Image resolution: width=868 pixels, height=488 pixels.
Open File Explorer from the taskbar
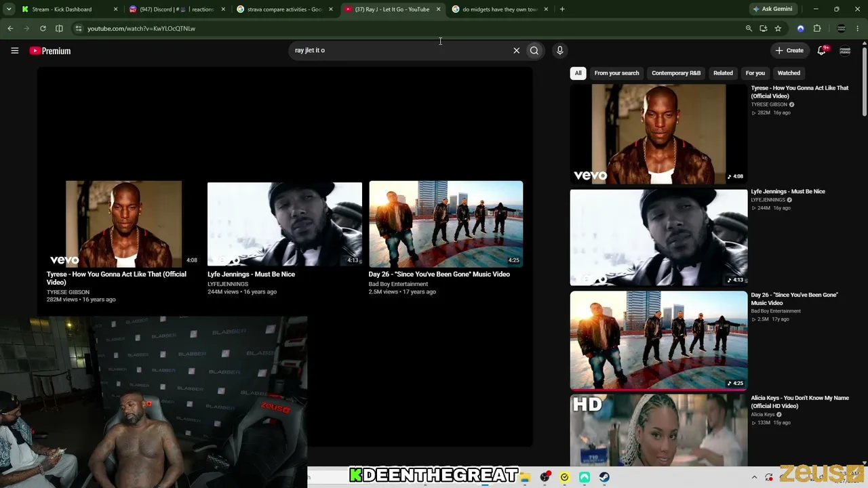pyautogui.click(x=525, y=477)
